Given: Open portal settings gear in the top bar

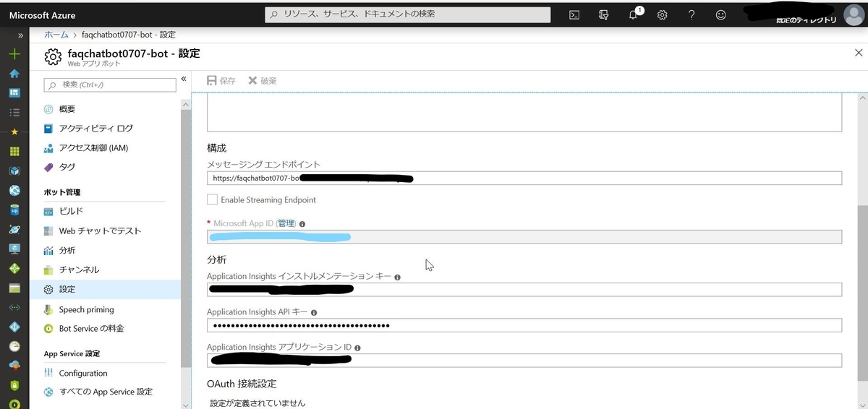Looking at the screenshot, I should tap(662, 14).
